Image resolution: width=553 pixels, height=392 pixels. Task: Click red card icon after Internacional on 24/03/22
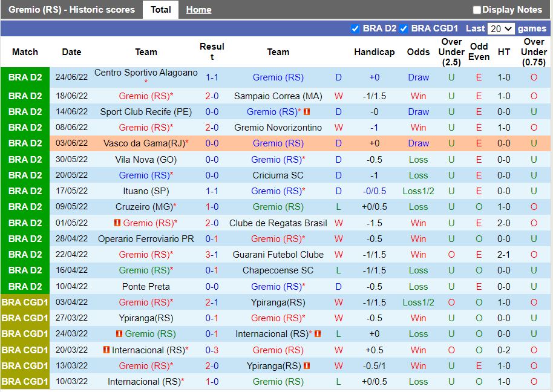(x=317, y=334)
